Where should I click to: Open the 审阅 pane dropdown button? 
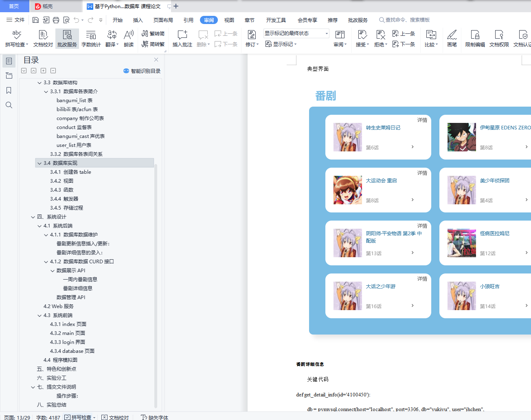point(340,39)
